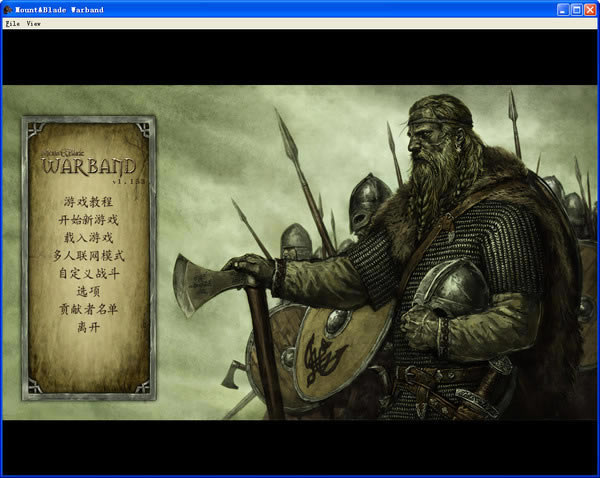This screenshot has height=478, width=600.
Task: Select 载入游戏 to load a game
Action: (88, 238)
